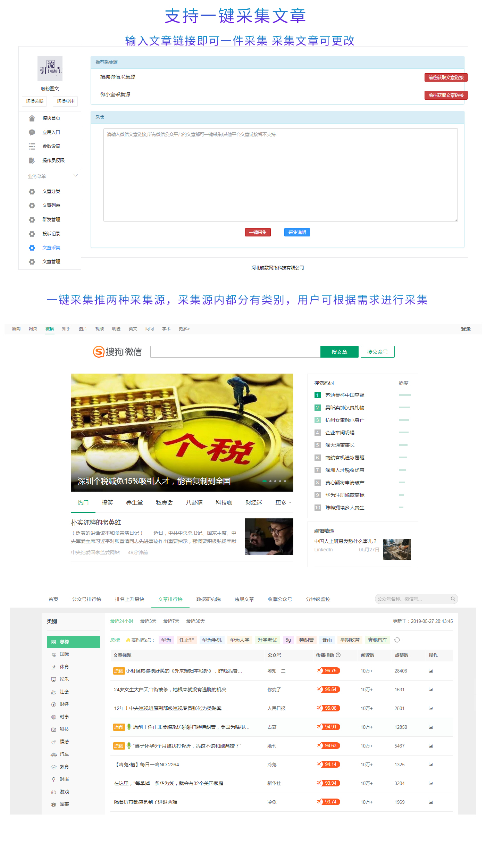Click the Sogou 搜狗微信 logo
Viewport: 486px width, 868px height.
tap(117, 352)
